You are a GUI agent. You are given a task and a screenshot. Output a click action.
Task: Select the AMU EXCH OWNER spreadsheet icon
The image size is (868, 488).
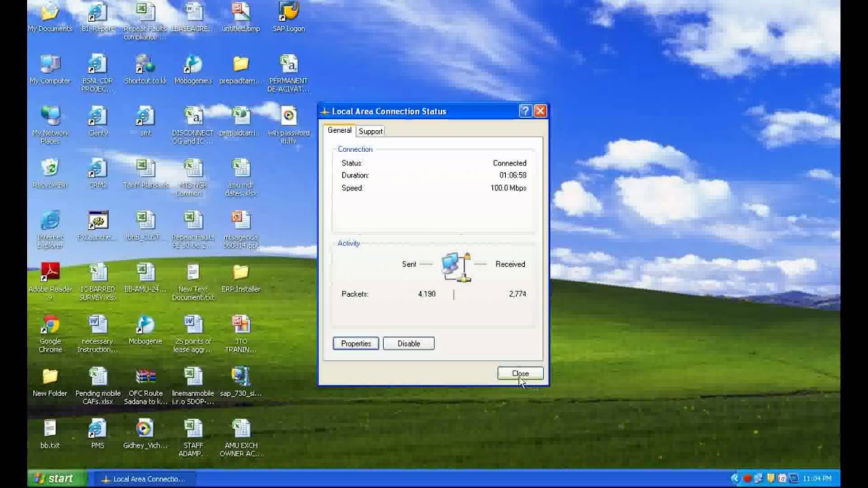coord(241,438)
